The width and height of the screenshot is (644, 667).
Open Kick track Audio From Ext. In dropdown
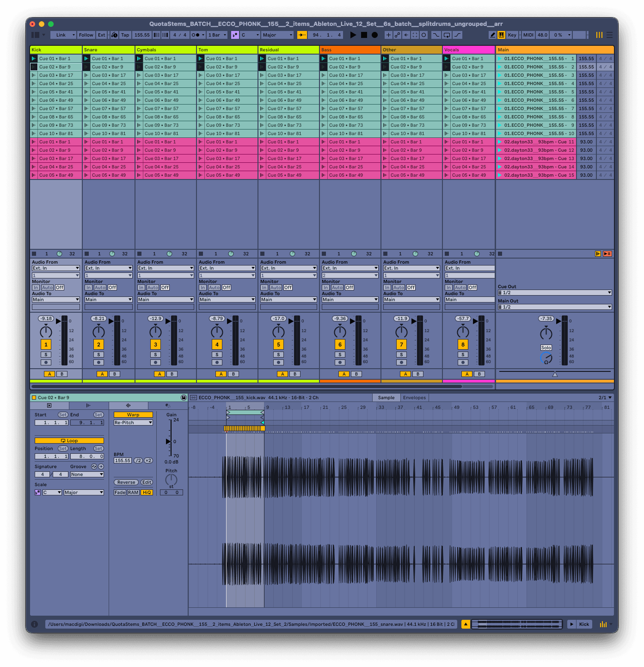pyautogui.click(x=56, y=268)
